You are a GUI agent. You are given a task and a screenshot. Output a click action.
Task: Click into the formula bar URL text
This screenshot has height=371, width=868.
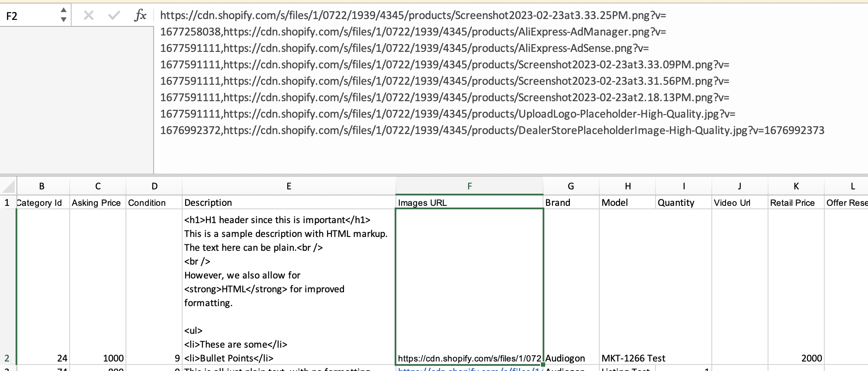(492, 73)
